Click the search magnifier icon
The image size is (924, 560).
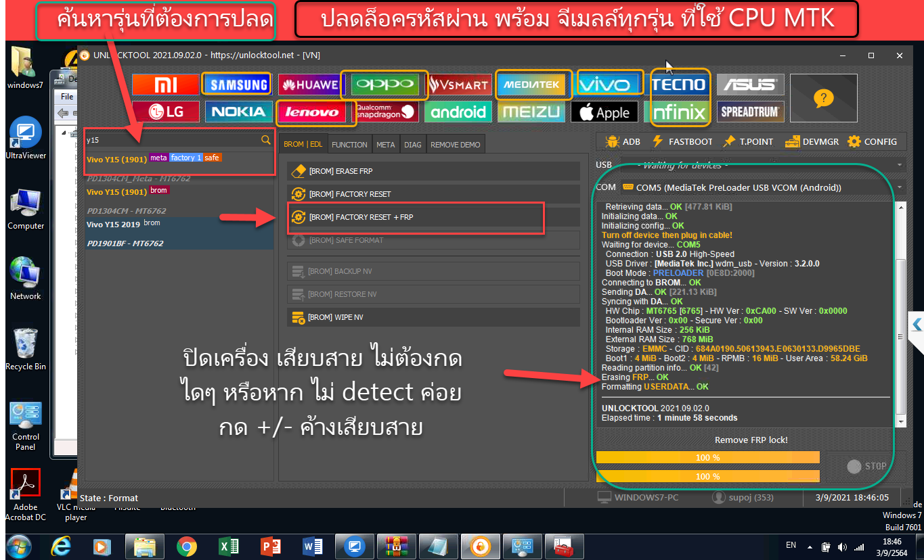pyautogui.click(x=265, y=140)
